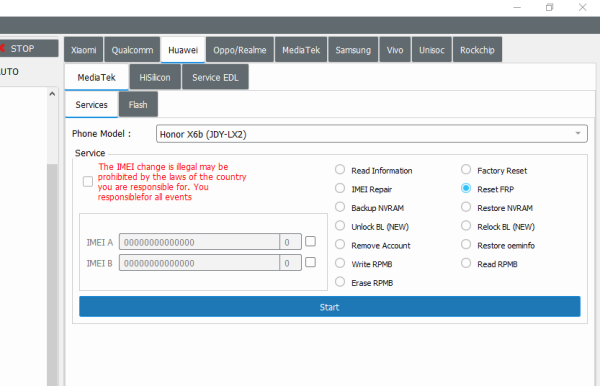Open the Service EDL sub-tab
Image resolution: width=600 pixels, height=386 pixels.
pos(215,77)
